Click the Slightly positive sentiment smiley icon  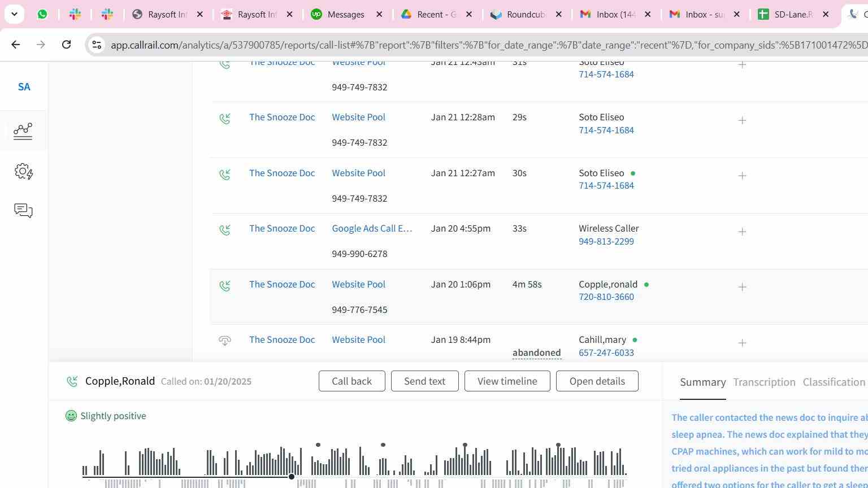(71, 416)
